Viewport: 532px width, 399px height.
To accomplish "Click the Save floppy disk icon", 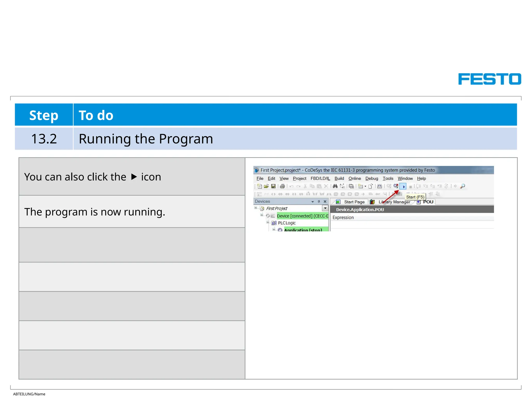I will point(273,186).
